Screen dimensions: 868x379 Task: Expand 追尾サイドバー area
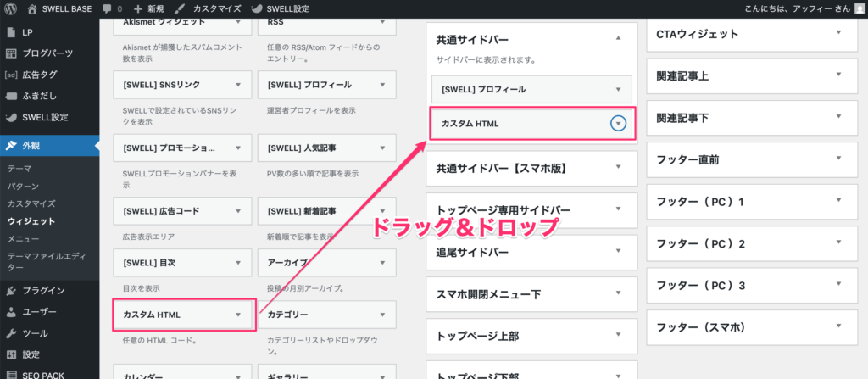click(618, 251)
